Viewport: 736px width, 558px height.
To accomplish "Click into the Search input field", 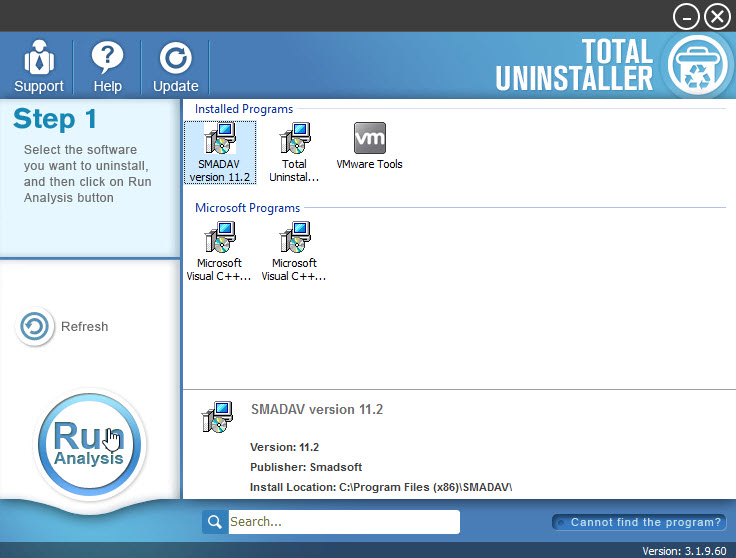I will (344, 522).
